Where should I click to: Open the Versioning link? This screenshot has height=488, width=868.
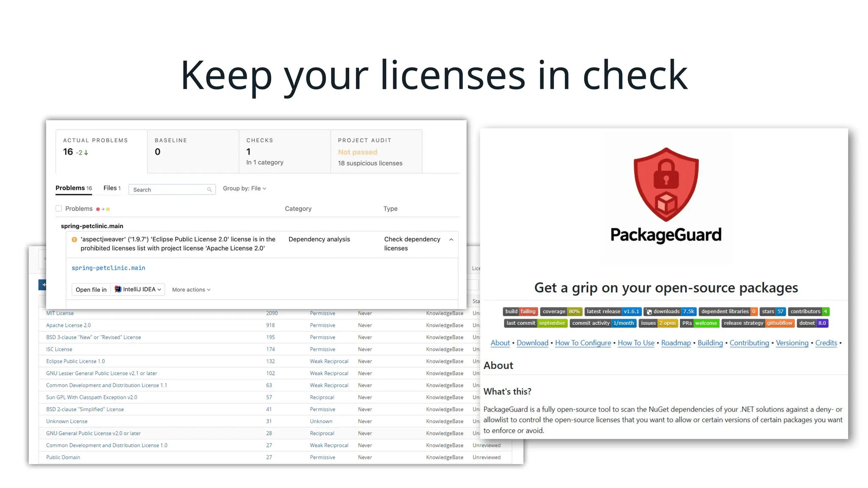(x=792, y=343)
